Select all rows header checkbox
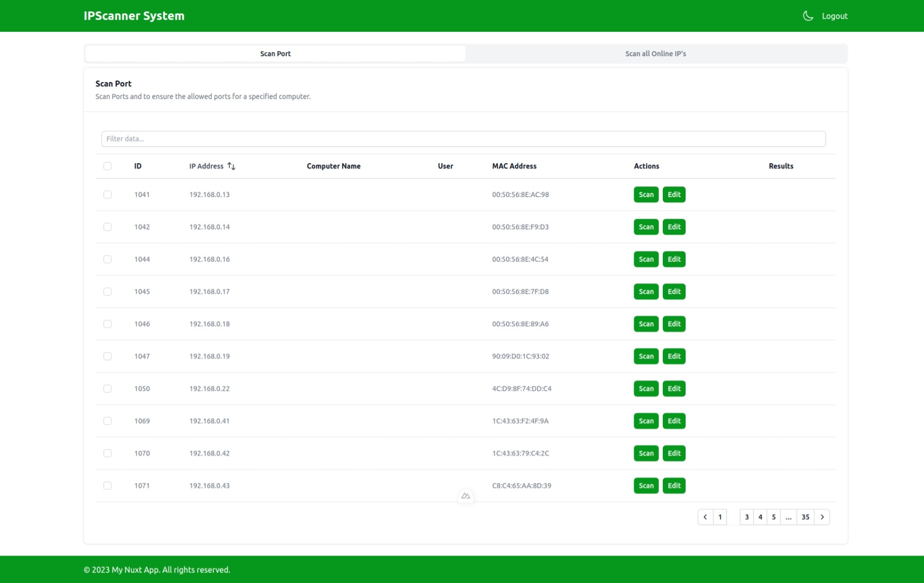The height and width of the screenshot is (583, 924). [x=108, y=166]
